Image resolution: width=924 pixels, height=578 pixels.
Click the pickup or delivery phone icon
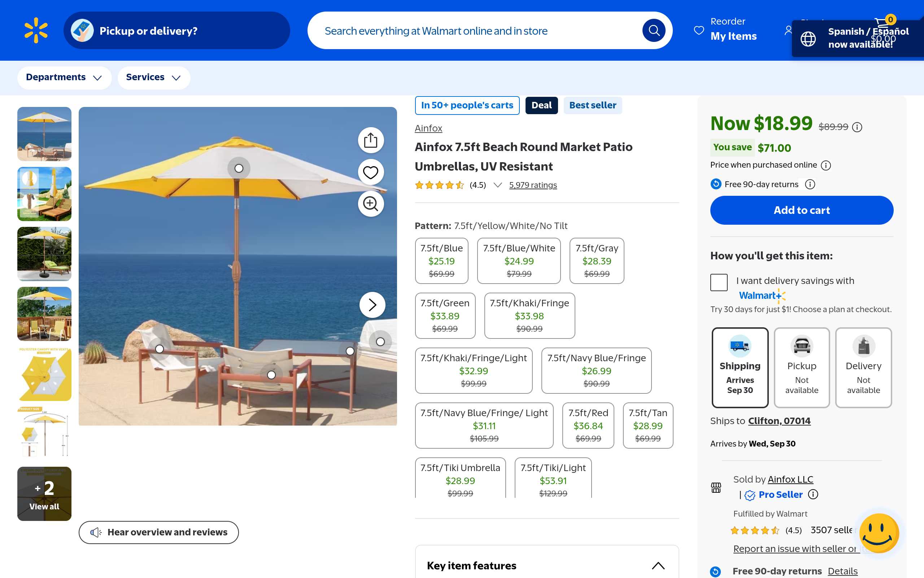[82, 30]
